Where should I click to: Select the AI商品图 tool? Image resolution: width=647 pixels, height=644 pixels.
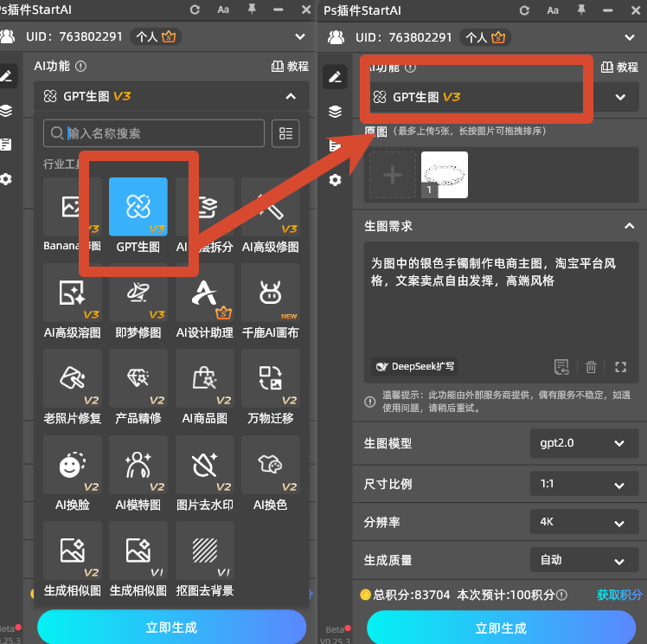pos(205,378)
